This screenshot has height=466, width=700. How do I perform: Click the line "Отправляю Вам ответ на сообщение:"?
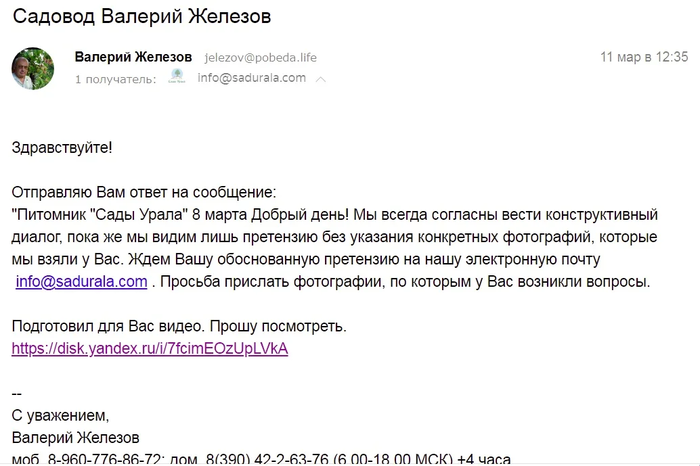(143, 192)
